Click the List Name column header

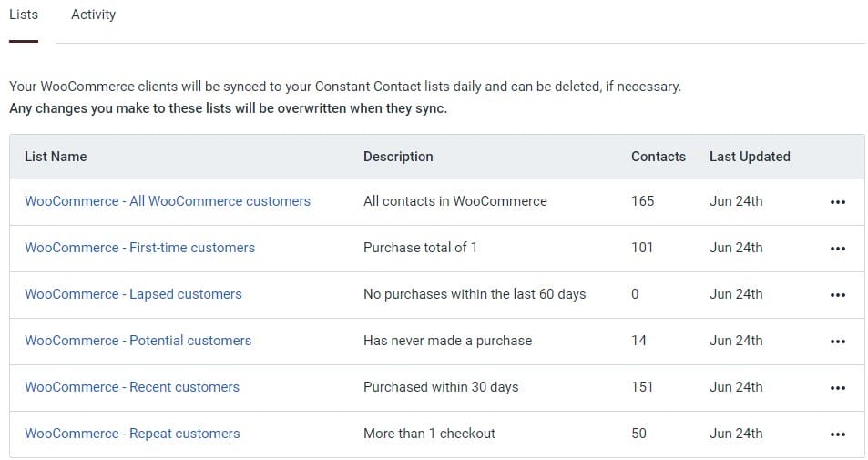coord(56,157)
